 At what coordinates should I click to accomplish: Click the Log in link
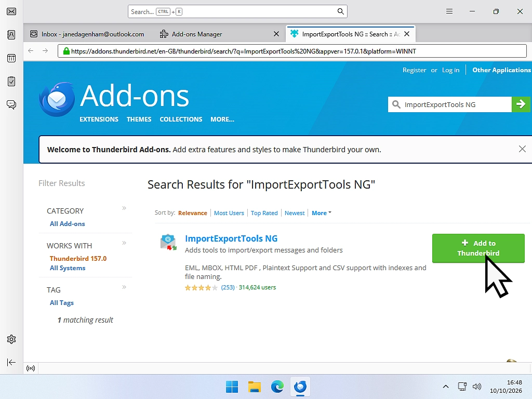click(x=450, y=70)
